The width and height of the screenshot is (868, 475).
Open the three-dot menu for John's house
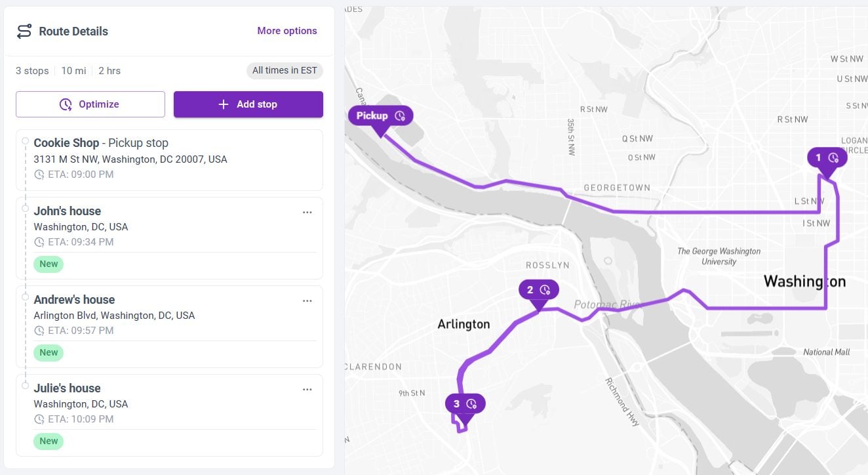pyautogui.click(x=307, y=212)
